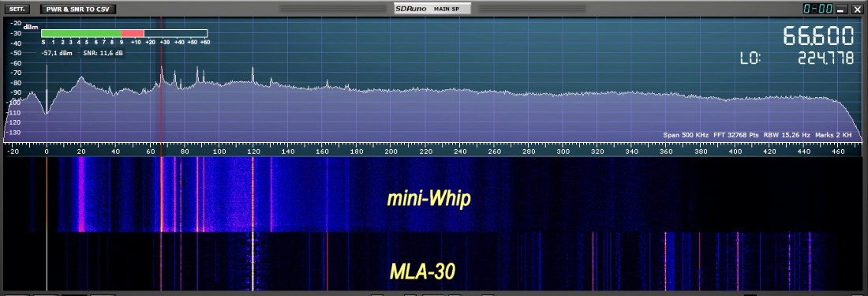Click the LO 224.778 frequency readout
This screenshot has height=296, width=868.
click(797, 58)
